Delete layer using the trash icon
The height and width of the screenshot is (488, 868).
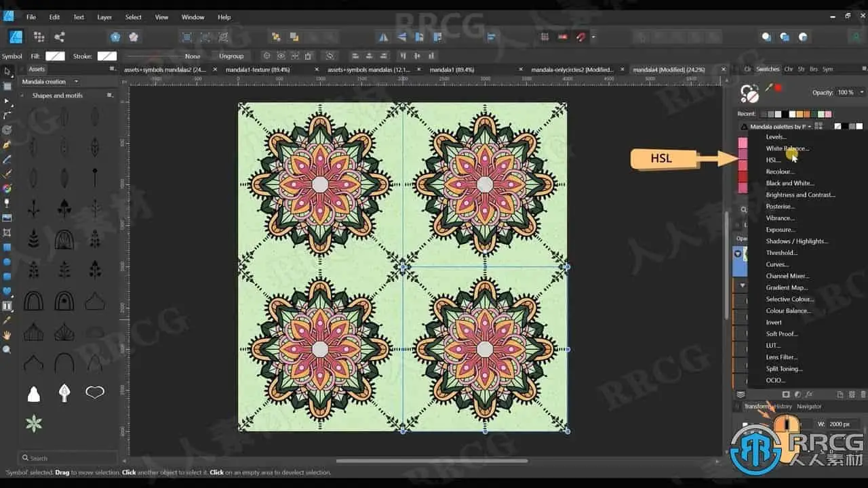[x=863, y=394]
